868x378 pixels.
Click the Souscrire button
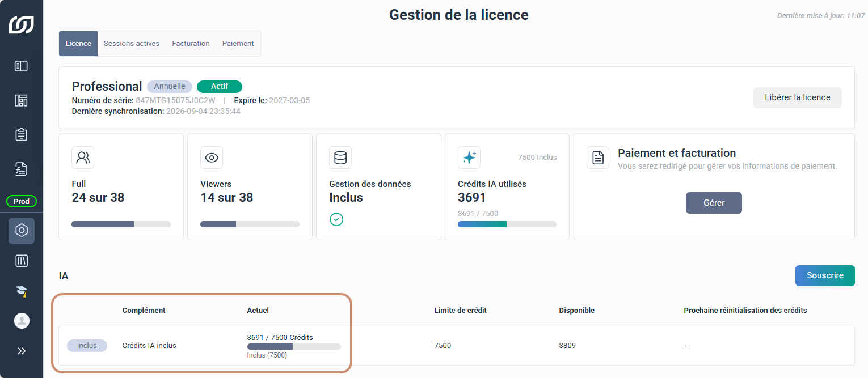(x=825, y=275)
